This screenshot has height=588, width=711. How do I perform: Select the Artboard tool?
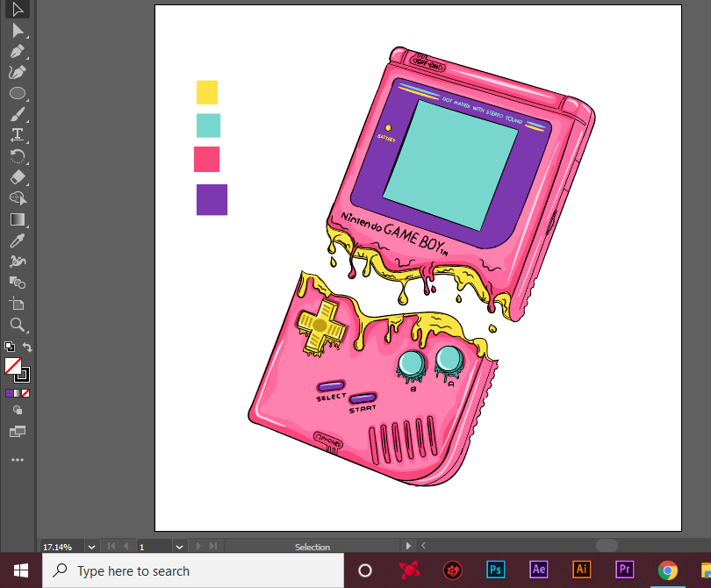click(18, 304)
